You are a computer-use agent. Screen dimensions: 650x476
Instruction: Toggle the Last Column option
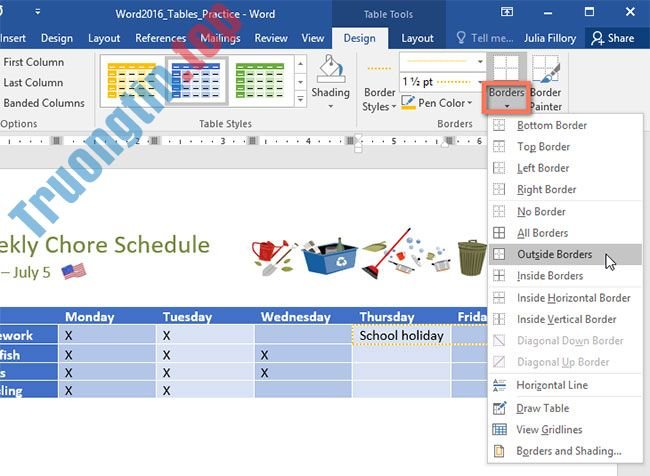(x=33, y=83)
